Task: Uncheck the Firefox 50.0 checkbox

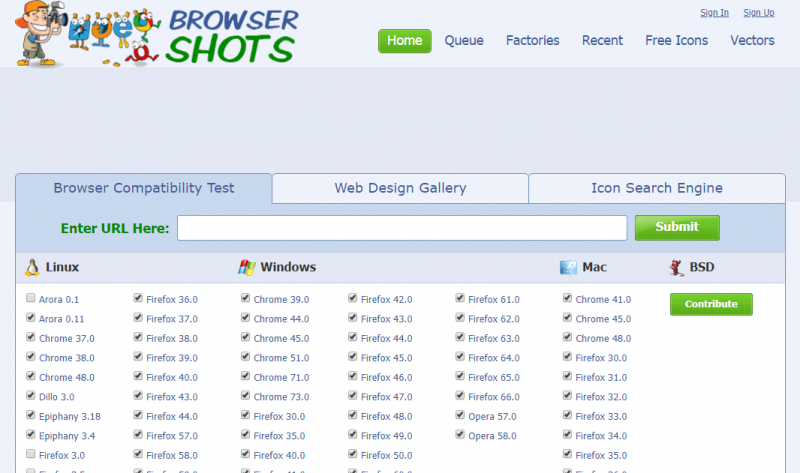Action: [353, 454]
